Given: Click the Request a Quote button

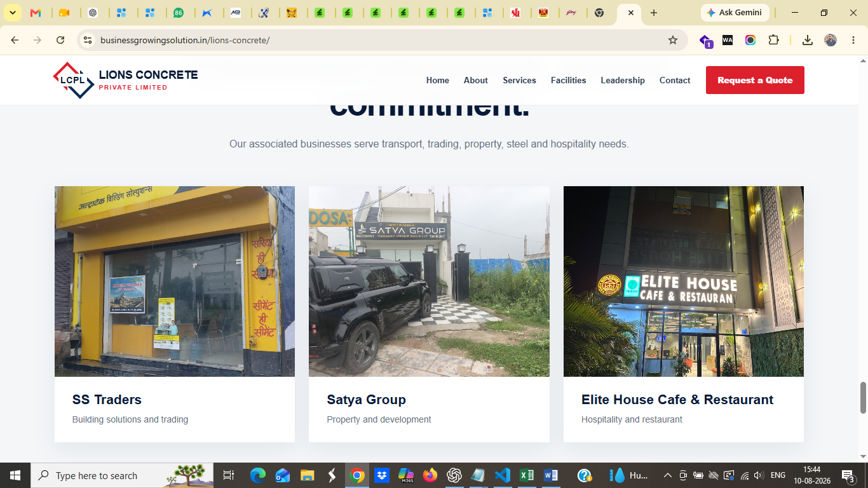Looking at the screenshot, I should pyautogui.click(x=755, y=80).
